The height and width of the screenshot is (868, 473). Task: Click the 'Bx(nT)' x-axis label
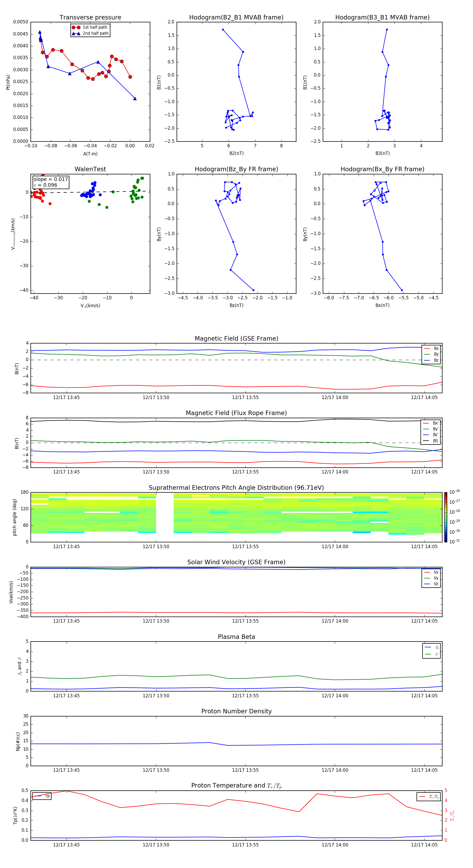click(x=382, y=305)
